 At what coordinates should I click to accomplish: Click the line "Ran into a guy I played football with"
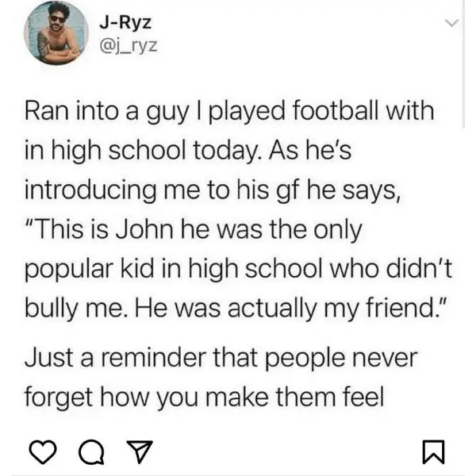tap(229, 112)
